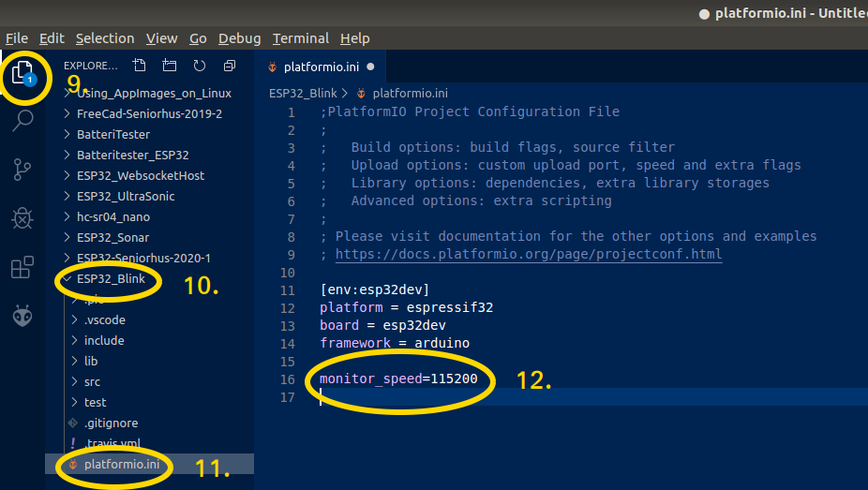Viewport: 868px width, 490px height.
Task: Open the .gitignore file
Action: tap(149, 423)
